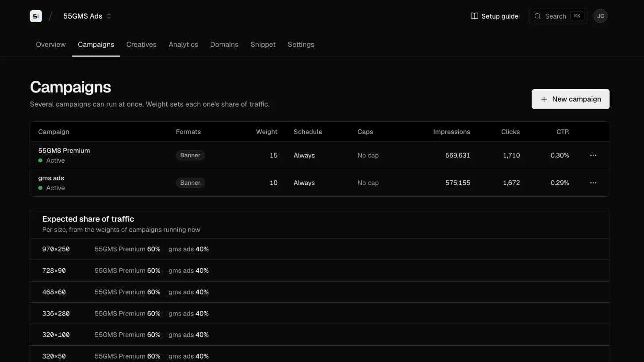
Task: Click the 0.29% CTR value
Action: point(560,183)
